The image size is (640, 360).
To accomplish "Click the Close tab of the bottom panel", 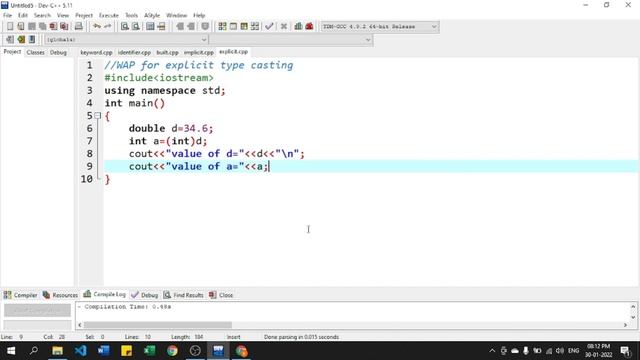I will (221, 295).
